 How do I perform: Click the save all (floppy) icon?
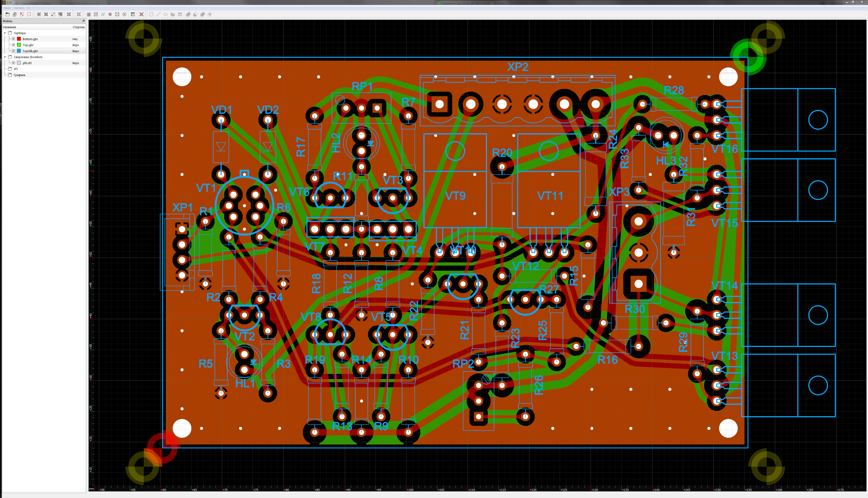(x=15, y=14)
